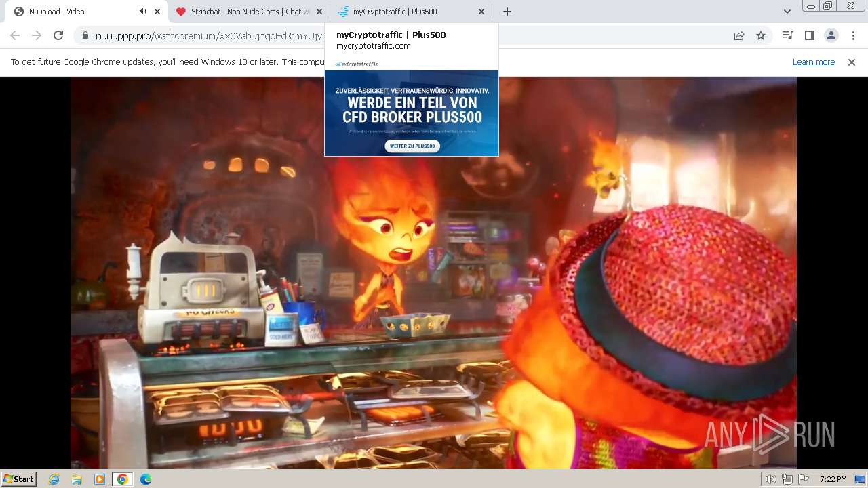The height and width of the screenshot is (488, 868).
Task: Close the myCryptotraffic tab
Action: (x=481, y=12)
